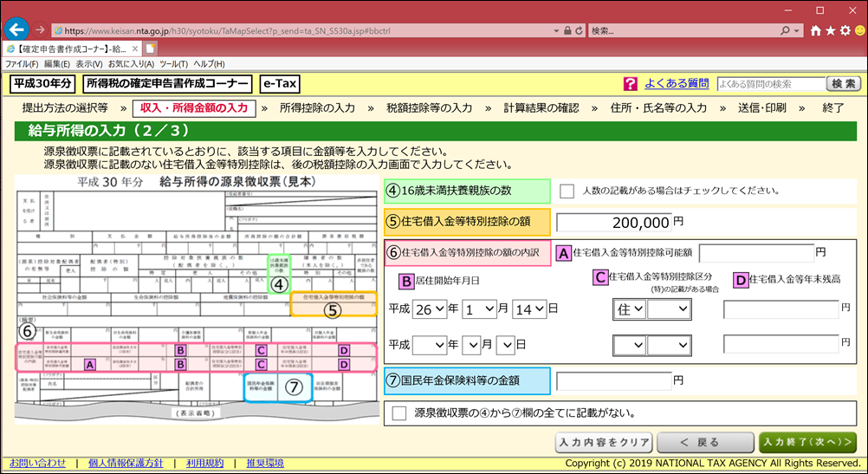Open a new blank browser tab

(151, 49)
